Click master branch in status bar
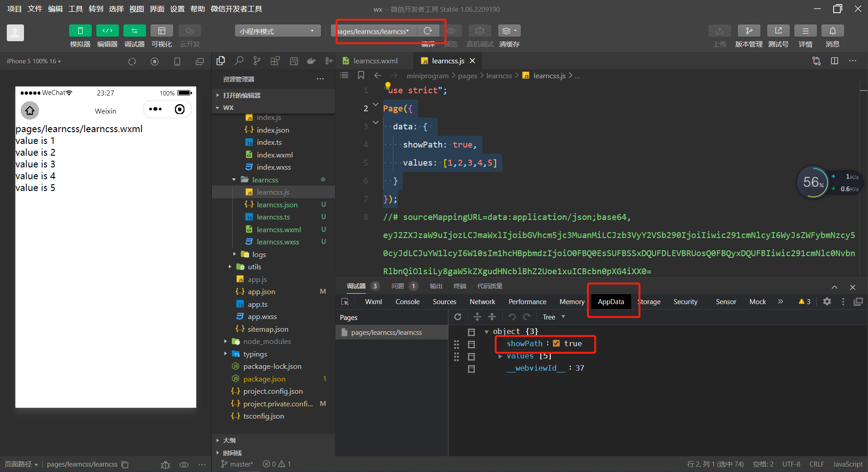Viewport: 868px width, 472px height. point(237,464)
